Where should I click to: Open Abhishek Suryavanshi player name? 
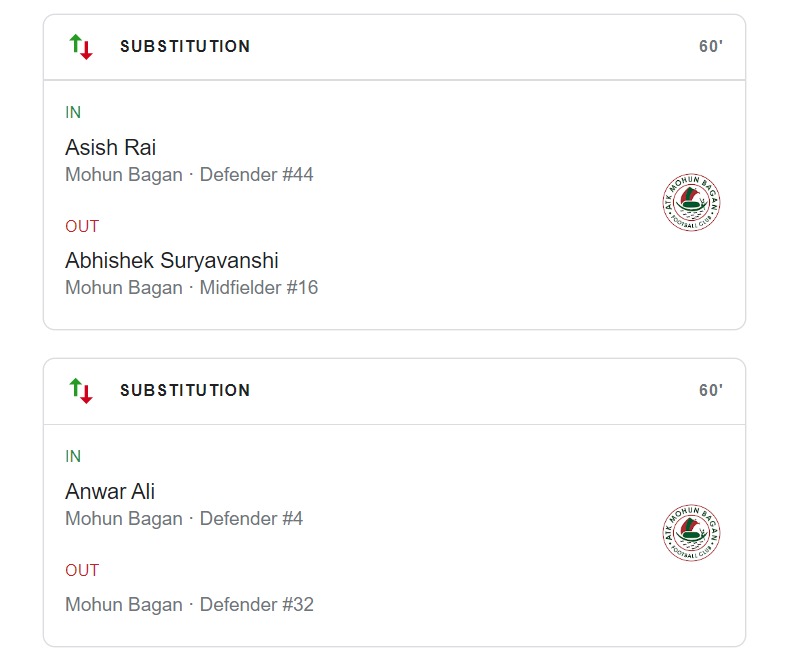[x=171, y=261]
